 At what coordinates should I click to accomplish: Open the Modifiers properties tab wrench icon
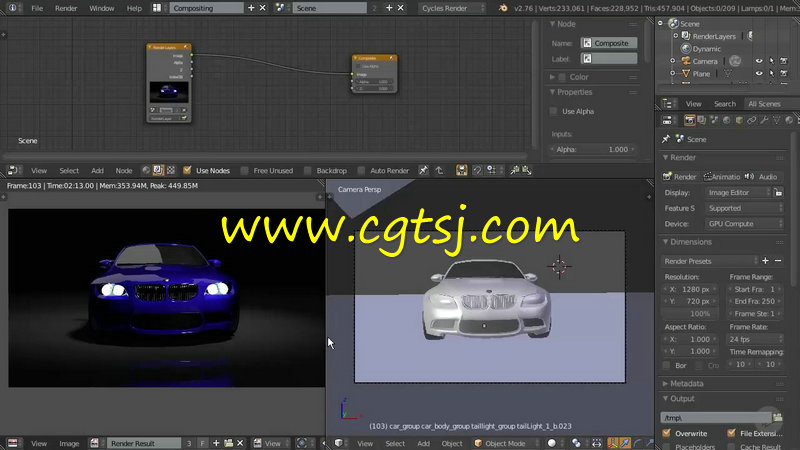[764, 120]
